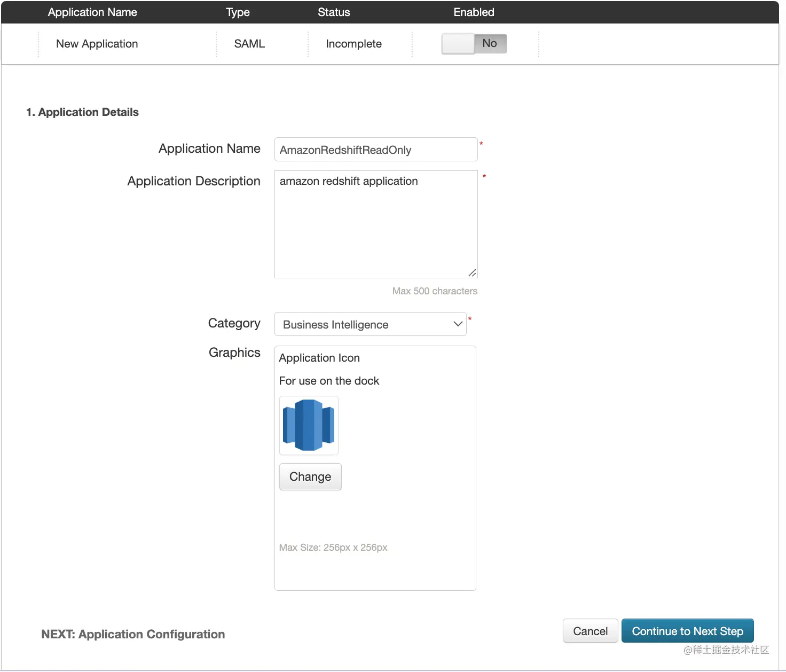Viewport: 786px width, 672px height.
Task: Toggle the Enabled switch showing No
Action: pos(474,44)
